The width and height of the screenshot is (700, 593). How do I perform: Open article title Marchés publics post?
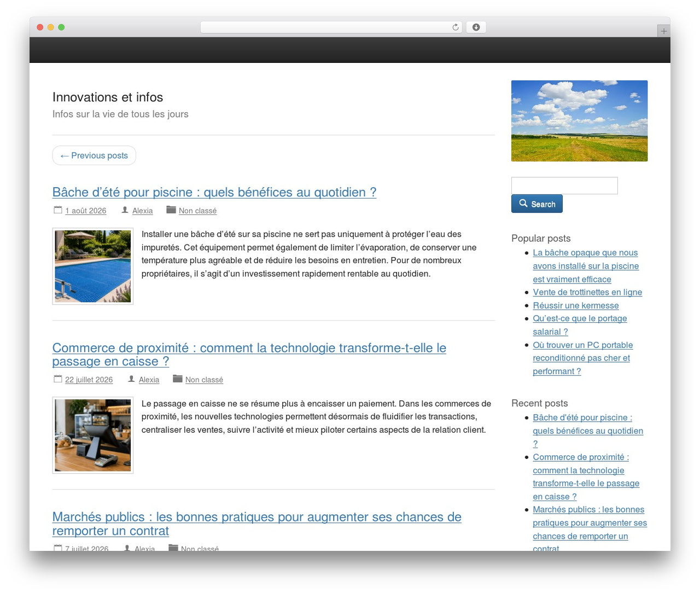pos(257,524)
